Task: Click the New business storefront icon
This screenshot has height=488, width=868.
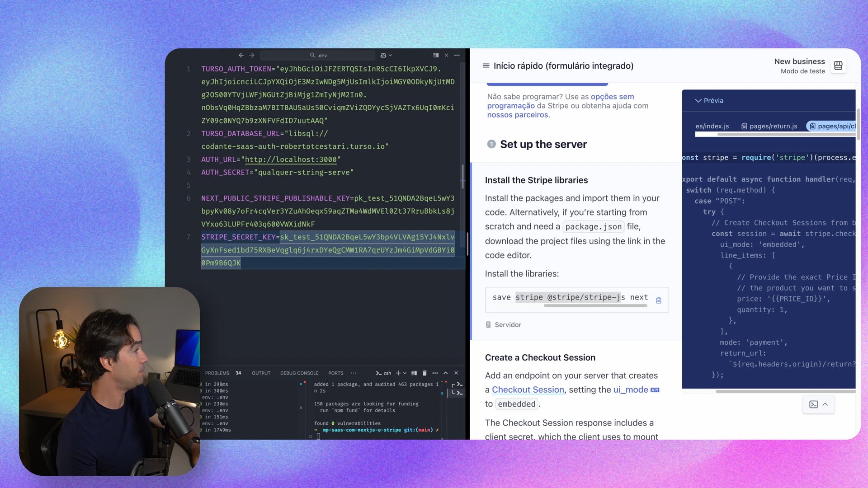Action: pos(838,66)
